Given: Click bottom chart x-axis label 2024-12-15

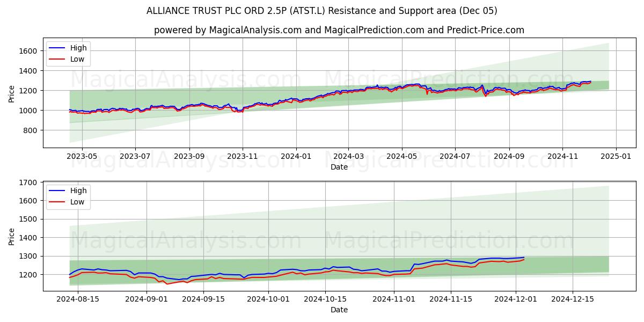Looking at the screenshot, I should tap(572, 300).
